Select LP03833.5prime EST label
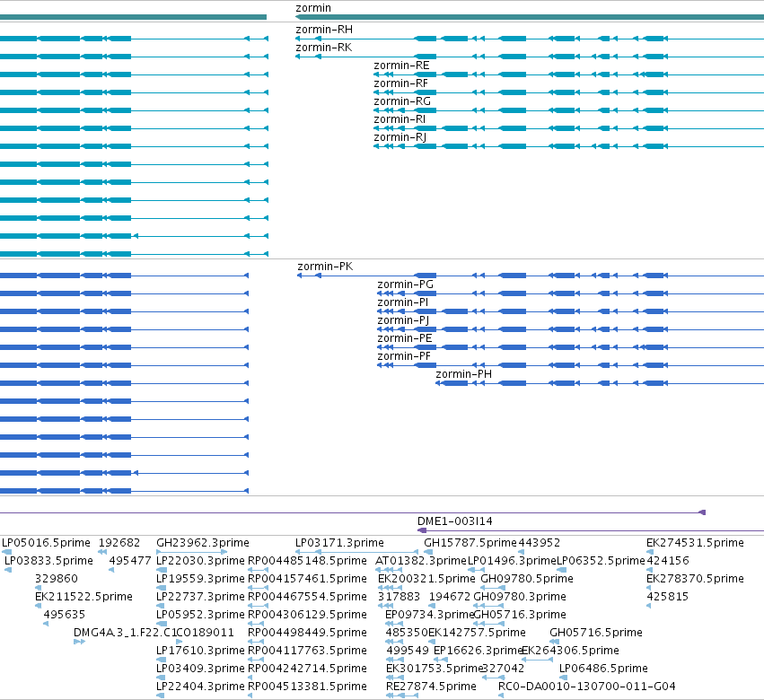764x700 pixels. tap(48, 561)
